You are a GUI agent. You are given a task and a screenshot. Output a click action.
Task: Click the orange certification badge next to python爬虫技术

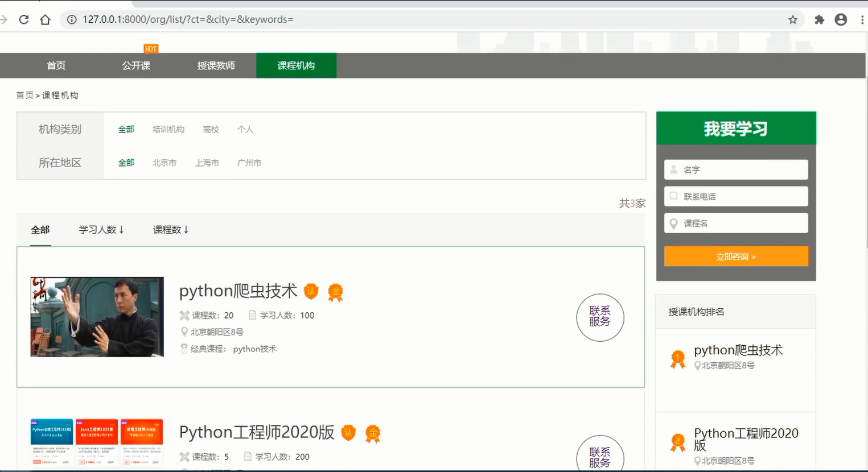point(311,291)
